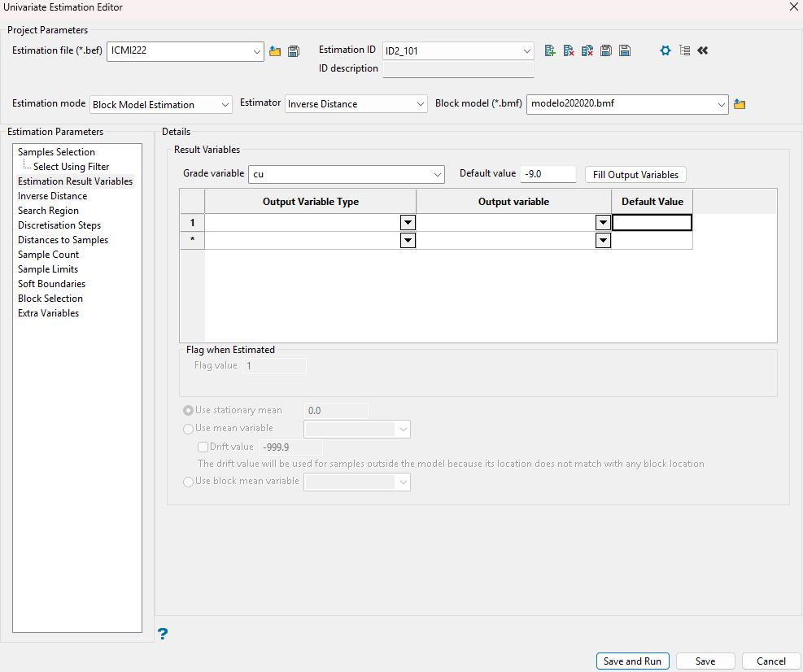Click stationary mean value field 0.0
This screenshot has width=803, height=672.
click(x=336, y=411)
